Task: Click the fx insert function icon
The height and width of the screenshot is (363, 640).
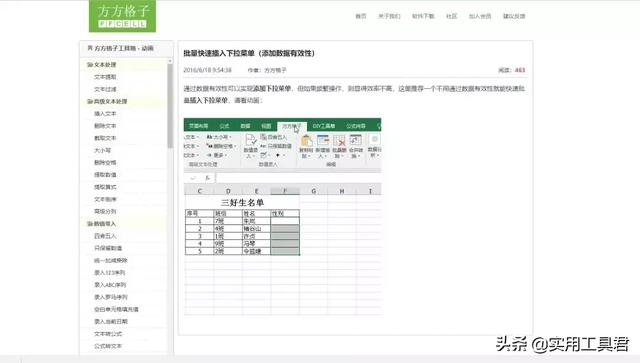Action: [207, 178]
